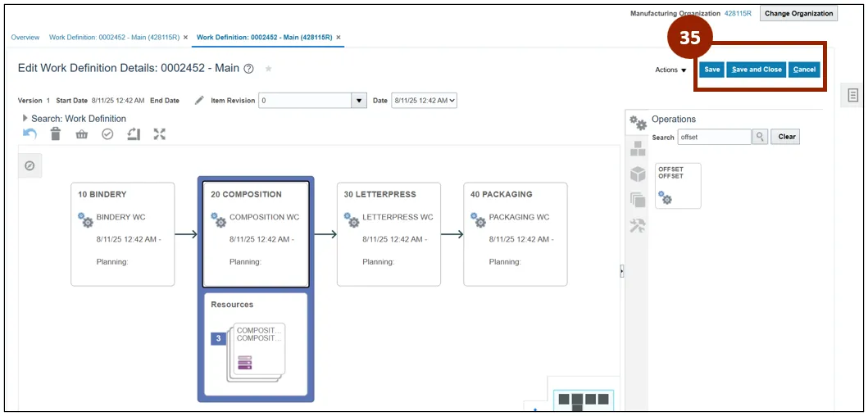Image resolution: width=868 pixels, height=416 pixels.
Task: Click the Change Organization button
Action: pos(798,14)
